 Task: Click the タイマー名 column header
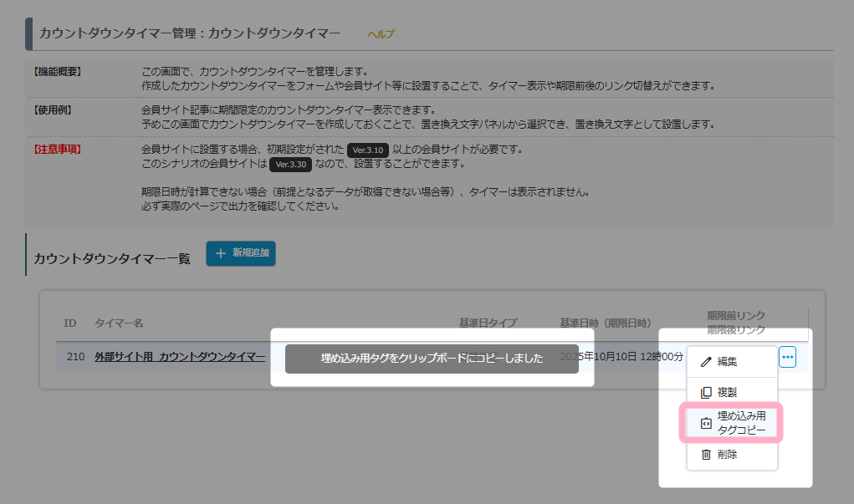(x=118, y=323)
